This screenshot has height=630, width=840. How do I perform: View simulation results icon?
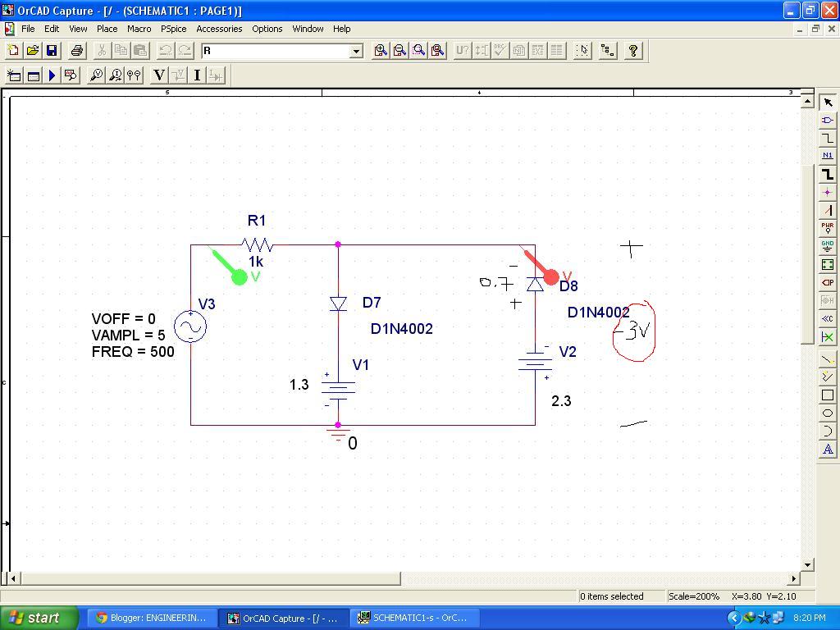click(x=71, y=75)
